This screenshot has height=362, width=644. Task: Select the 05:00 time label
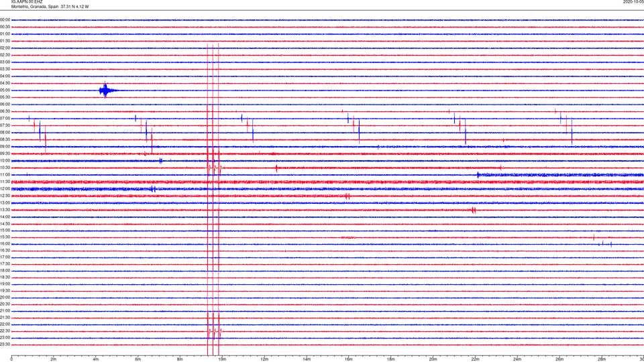tap(5, 90)
